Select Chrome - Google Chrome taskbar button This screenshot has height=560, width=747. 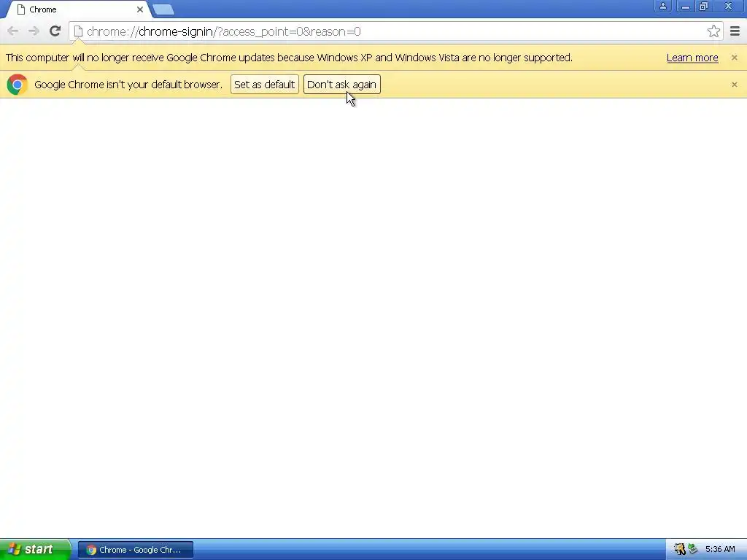pos(135,550)
